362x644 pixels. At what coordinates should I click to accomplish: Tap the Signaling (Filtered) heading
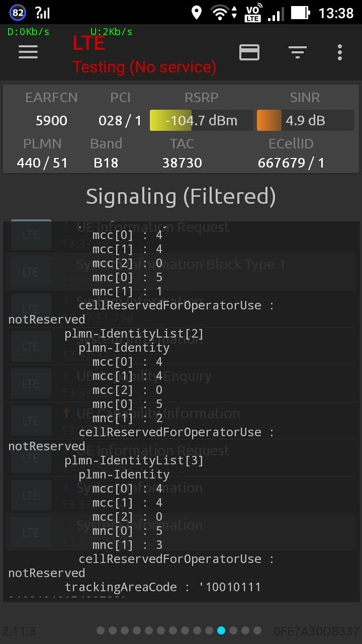click(x=181, y=196)
